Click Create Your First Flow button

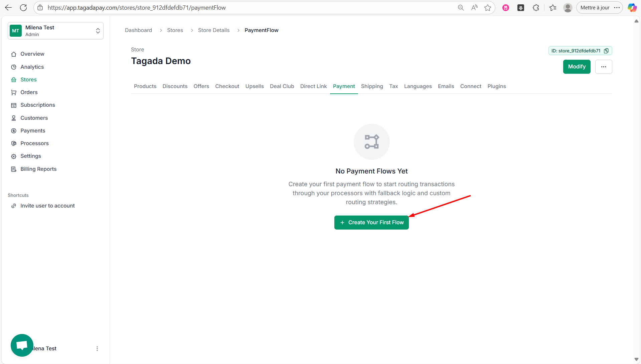point(371,223)
